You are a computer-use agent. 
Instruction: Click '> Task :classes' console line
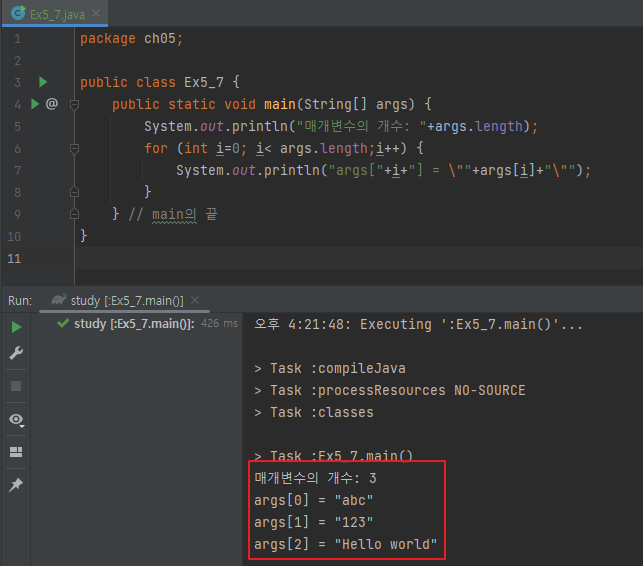314,412
